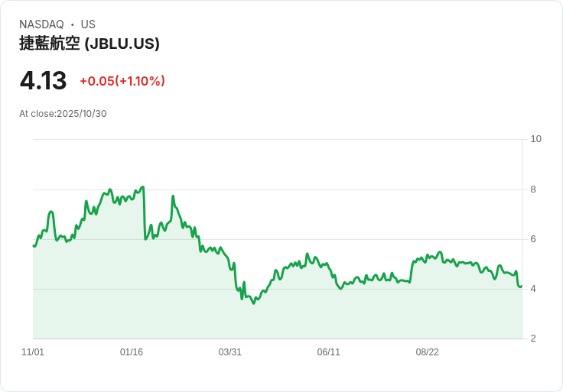Click the chart's lowest point in April
Viewport: 563px width, 392px height.
254,303
